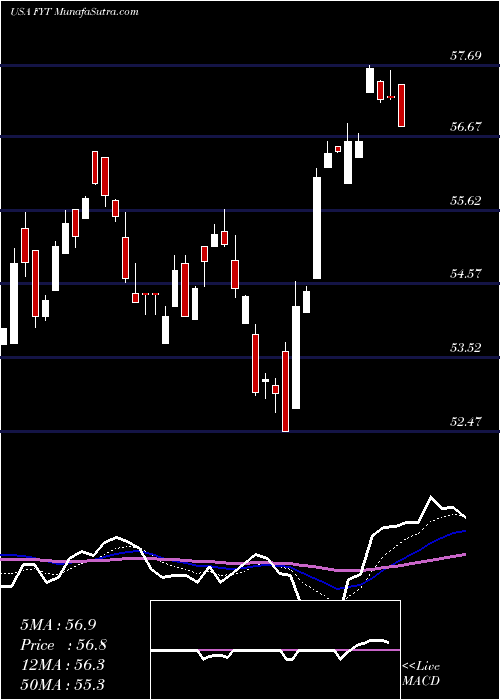Click the 53.52 price level label
Screen dimensions: 500x700
466,347
